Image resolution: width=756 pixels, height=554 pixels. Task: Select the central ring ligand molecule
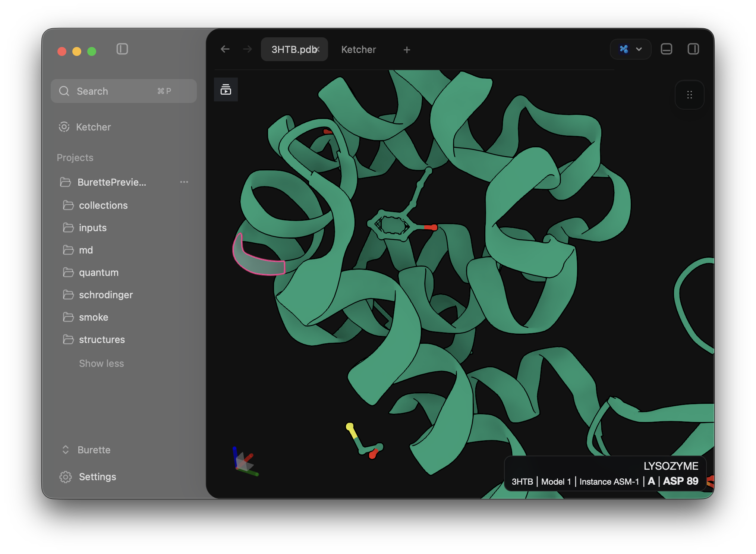pos(392,225)
